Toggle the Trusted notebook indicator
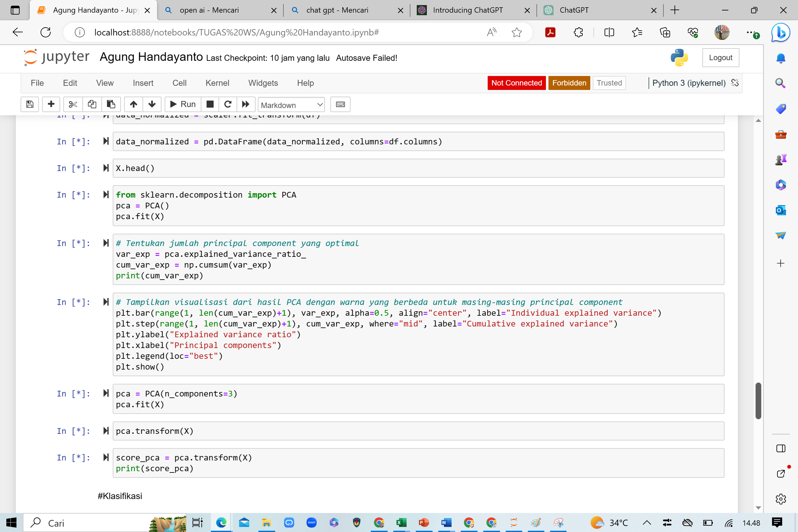Screen dimensions: 798x532 pyautogui.click(x=609, y=83)
